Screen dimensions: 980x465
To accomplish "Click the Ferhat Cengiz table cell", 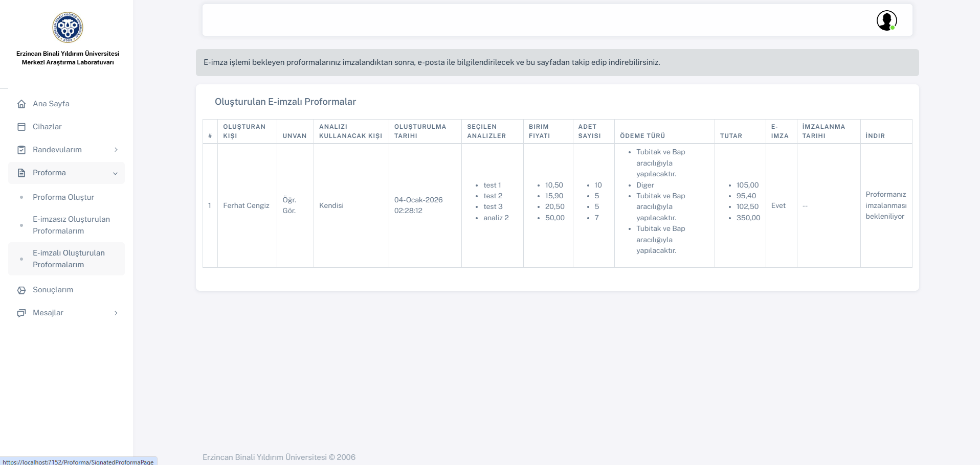I will [x=246, y=205].
